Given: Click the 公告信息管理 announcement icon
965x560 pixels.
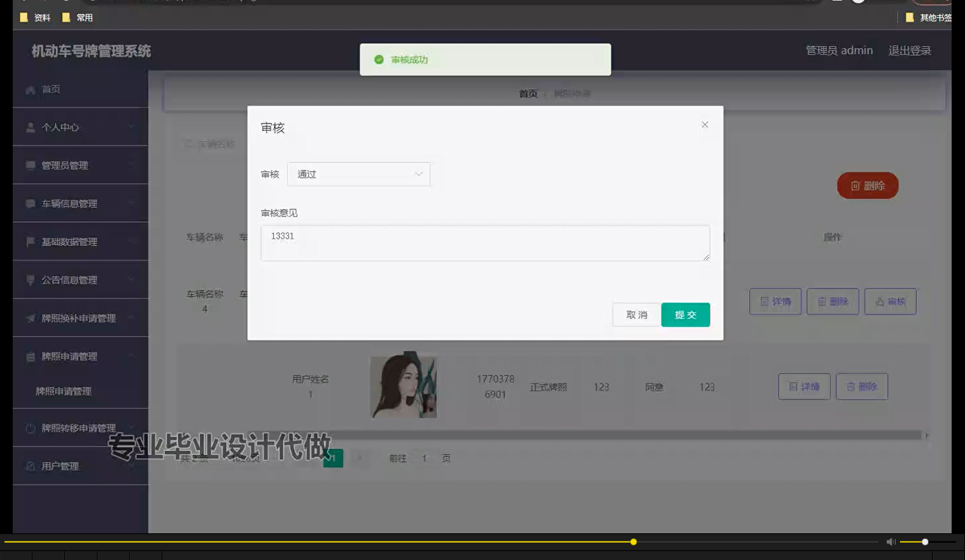Looking at the screenshot, I should coord(31,279).
